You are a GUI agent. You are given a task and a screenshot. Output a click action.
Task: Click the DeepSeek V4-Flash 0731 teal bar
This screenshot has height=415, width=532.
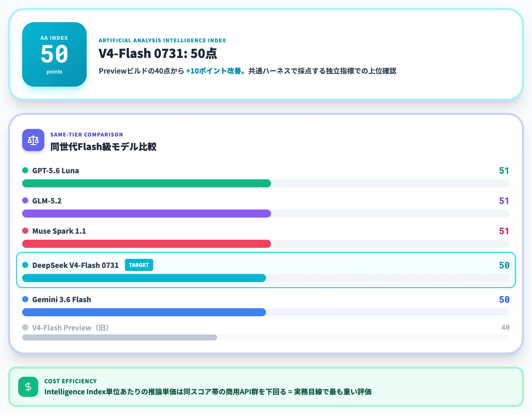144,278
